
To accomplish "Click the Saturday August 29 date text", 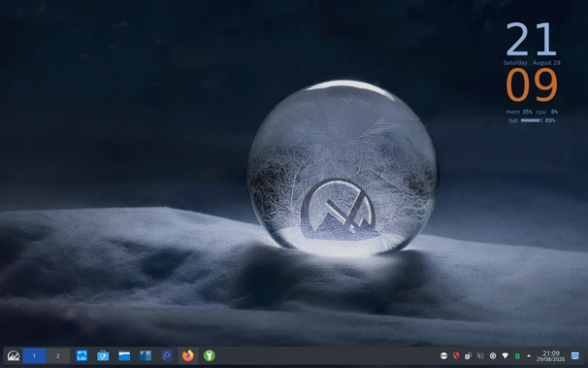I will (x=532, y=63).
